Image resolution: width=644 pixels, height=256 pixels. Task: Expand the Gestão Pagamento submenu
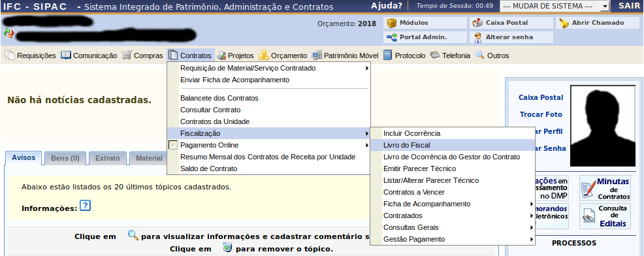(x=452, y=239)
